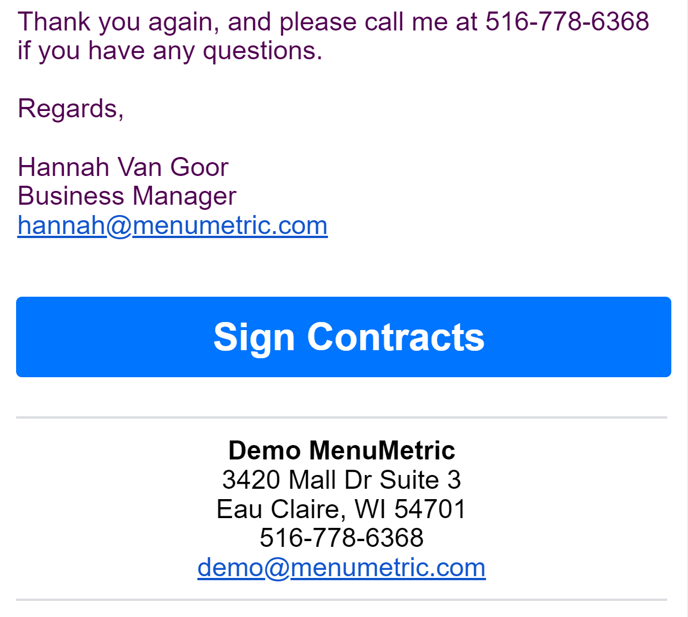The image size is (688, 617).
Task: Select the 3420 Mall Dr Suite 3 line
Action: pos(341,479)
